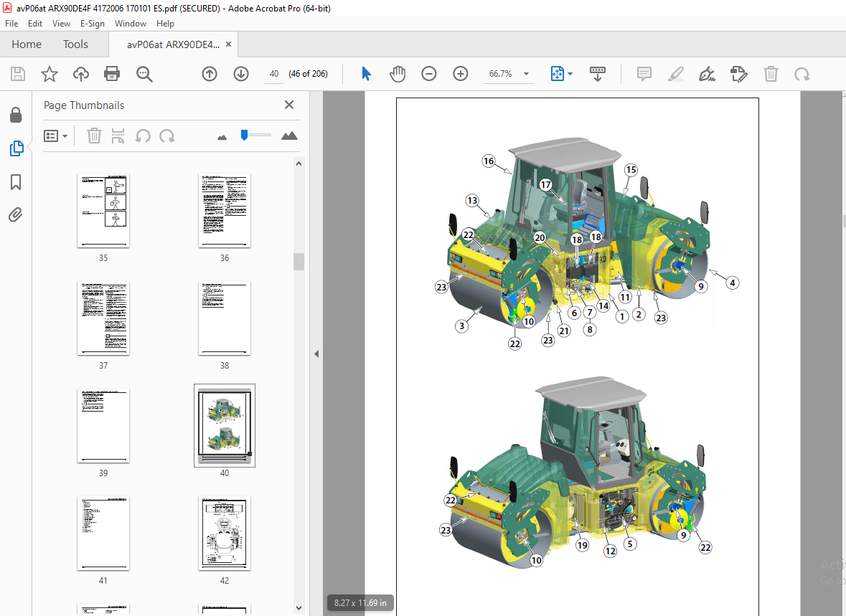Screen dimensions: 846x616
Task: Add document to starred with star icon
Action: click(x=49, y=74)
